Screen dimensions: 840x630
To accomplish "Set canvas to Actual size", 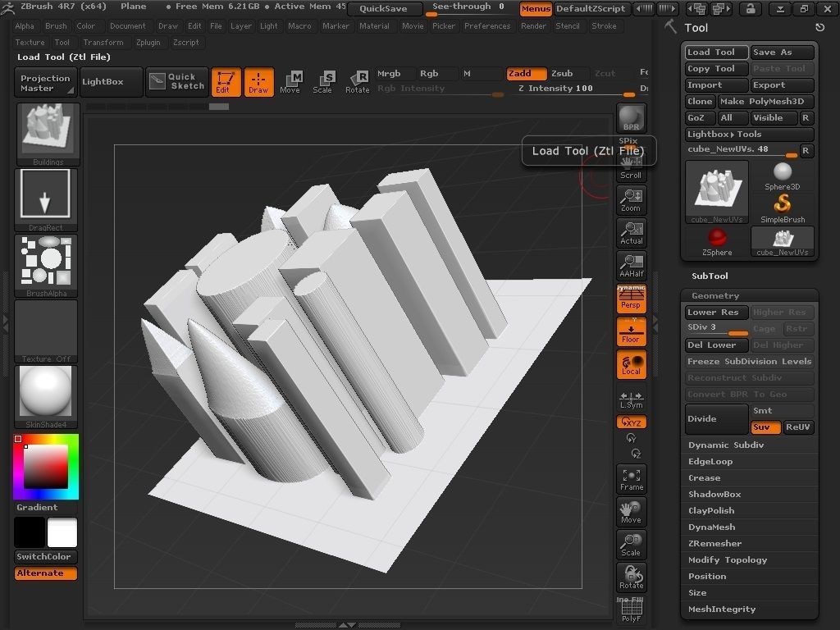I will click(631, 232).
